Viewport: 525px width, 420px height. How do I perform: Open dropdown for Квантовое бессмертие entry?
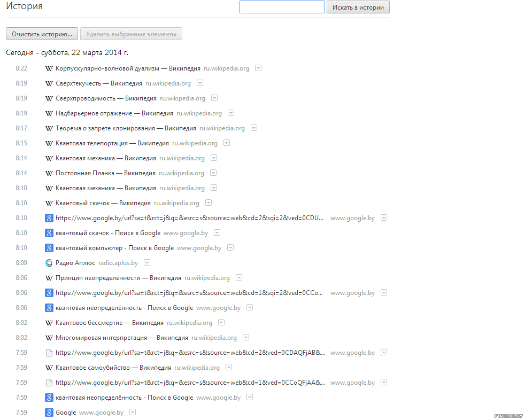tap(221, 322)
